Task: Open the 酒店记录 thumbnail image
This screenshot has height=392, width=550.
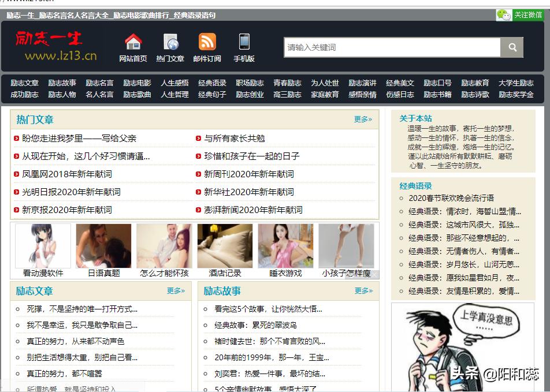Action: click(225, 245)
